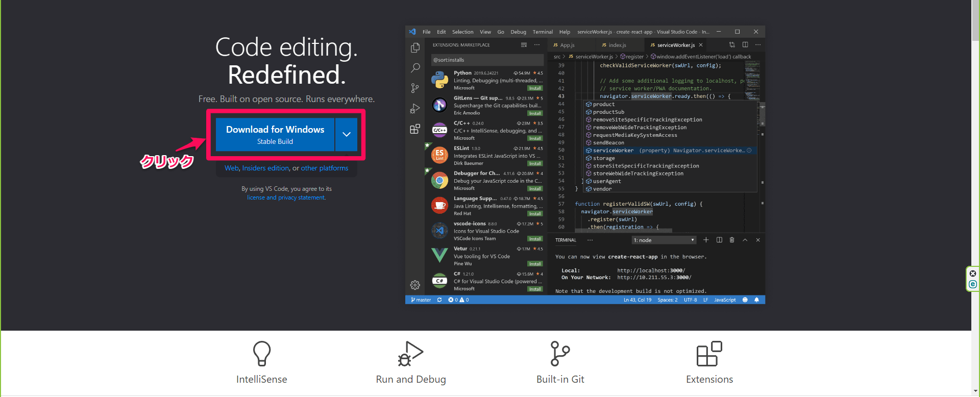This screenshot has width=980, height=397.
Task: Click Install on the Python extension
Action: 535,88
